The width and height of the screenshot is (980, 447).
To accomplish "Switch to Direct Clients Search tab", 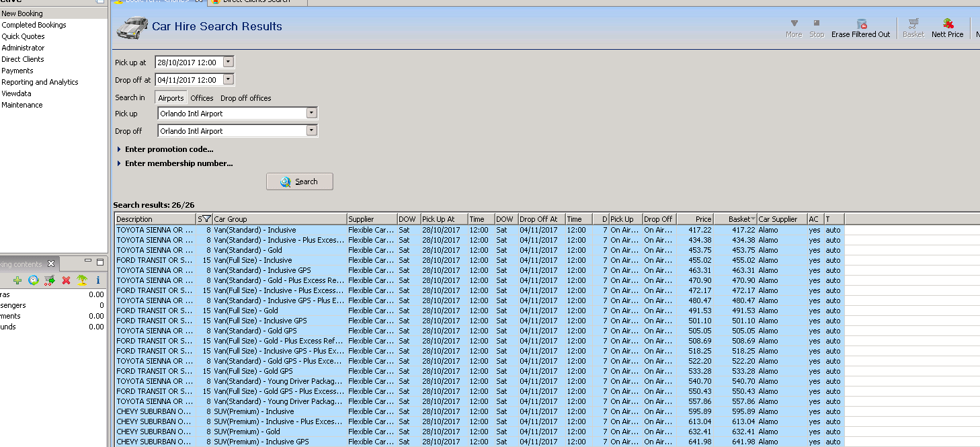I will click(255, 2).
